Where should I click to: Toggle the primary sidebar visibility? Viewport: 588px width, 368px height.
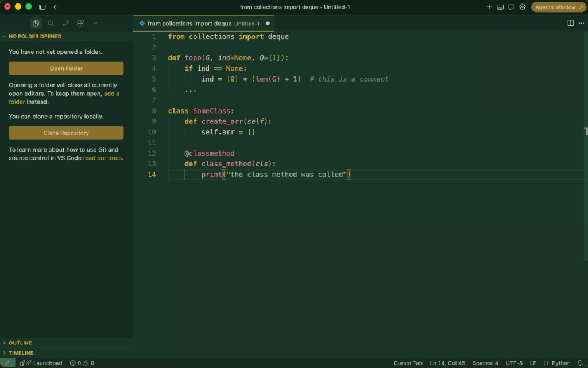(42, 7)
